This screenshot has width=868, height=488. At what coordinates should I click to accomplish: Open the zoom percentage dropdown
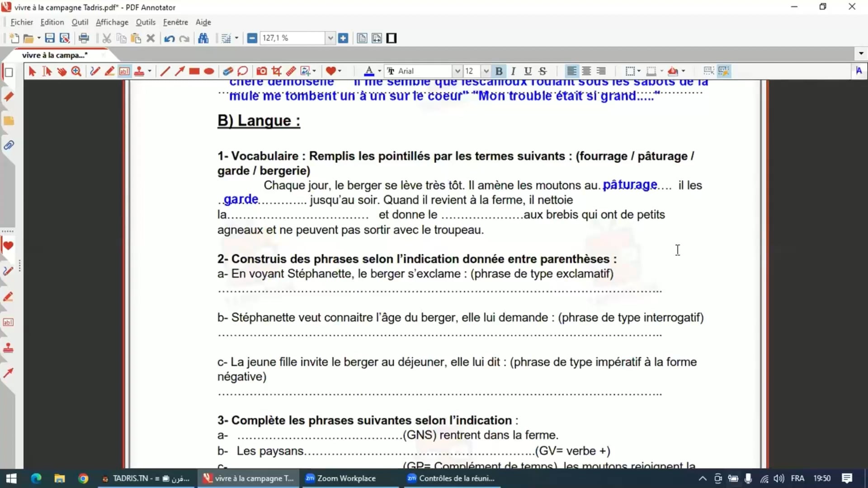pos(330,38)
